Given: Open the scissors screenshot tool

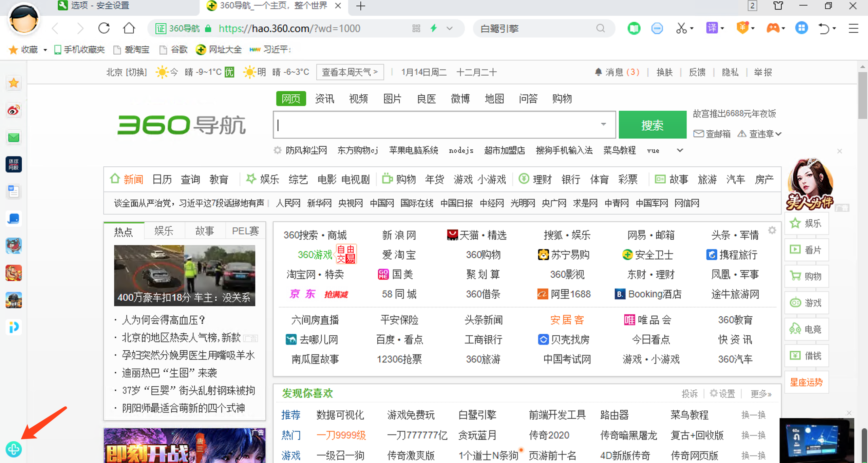Looking at the screenshot, I should pos(681,28).
